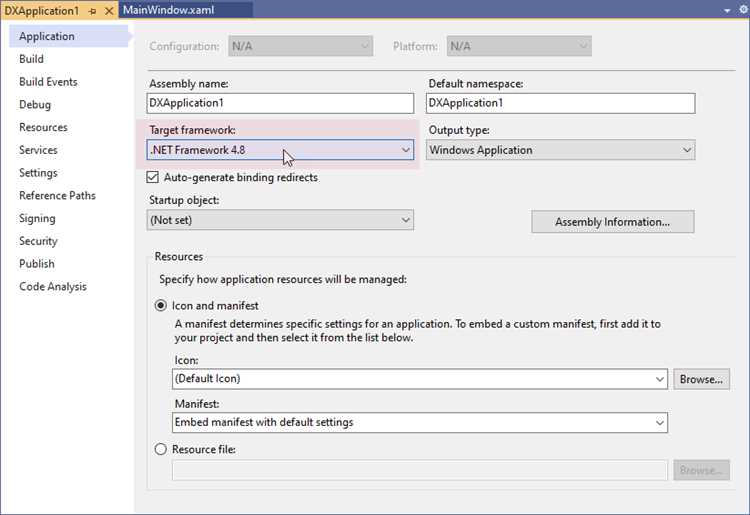Pin the DXApplication1 tab
This screenshot has height=515, width=750.
coord(92,11)
